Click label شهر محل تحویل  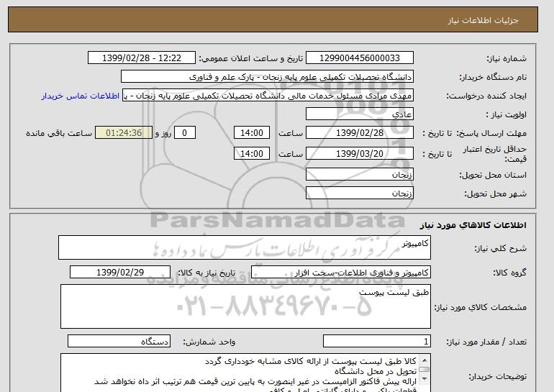[x=495, y=194]
